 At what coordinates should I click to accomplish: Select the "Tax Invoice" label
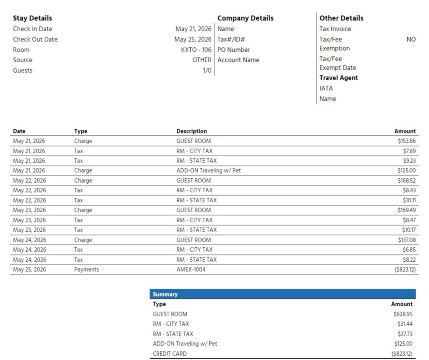335,29
